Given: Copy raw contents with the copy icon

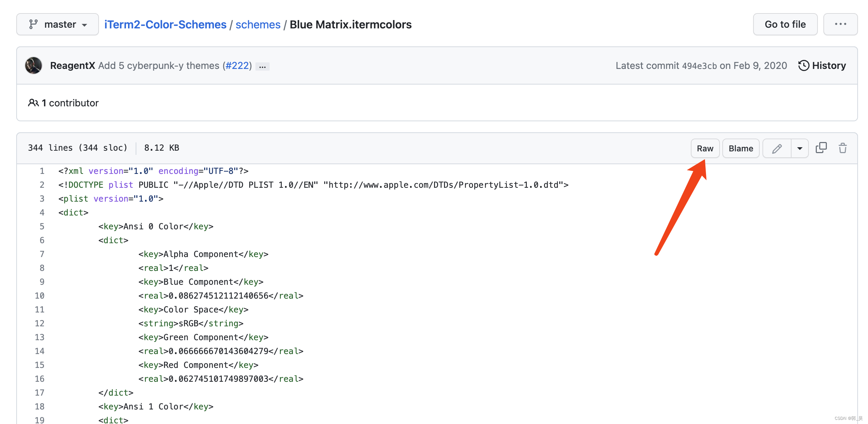Looking at the screenshot, I should tap(821, 148).
